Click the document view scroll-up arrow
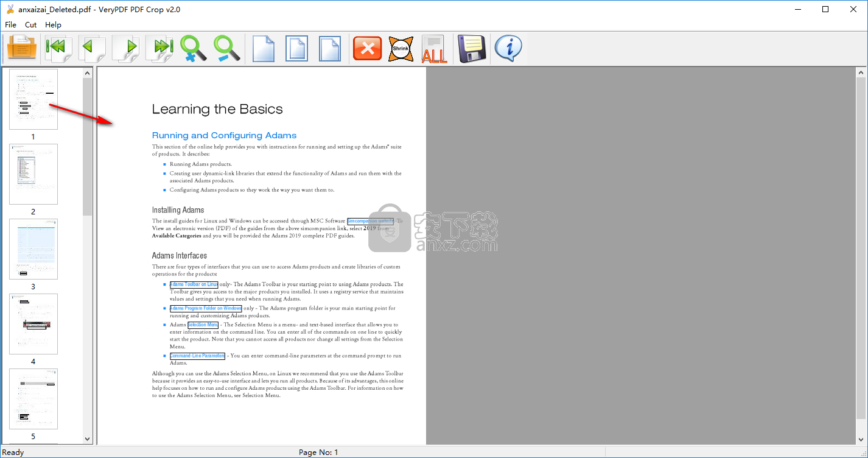The height and width of the screenshot is (458, 868). [x=861, y=73]
